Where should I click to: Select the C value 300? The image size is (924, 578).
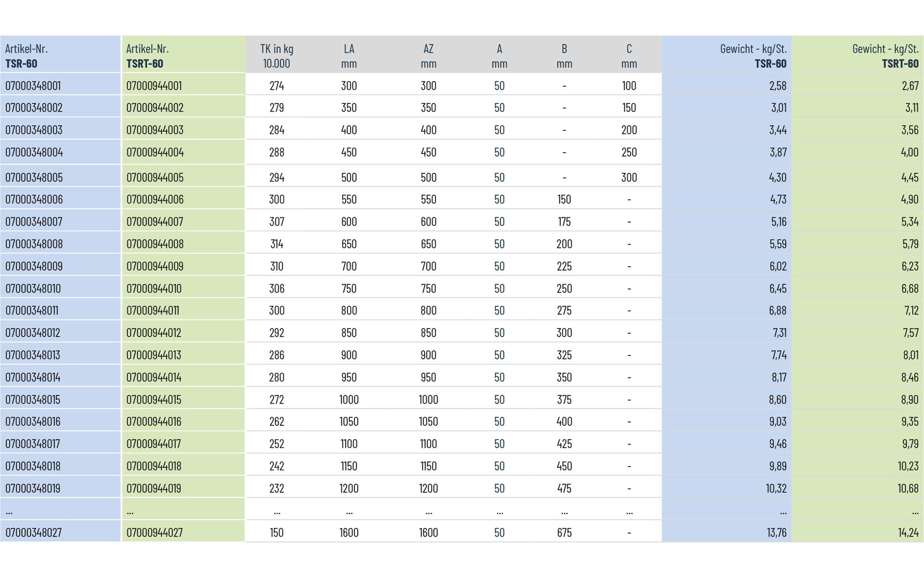coord(629,177)
